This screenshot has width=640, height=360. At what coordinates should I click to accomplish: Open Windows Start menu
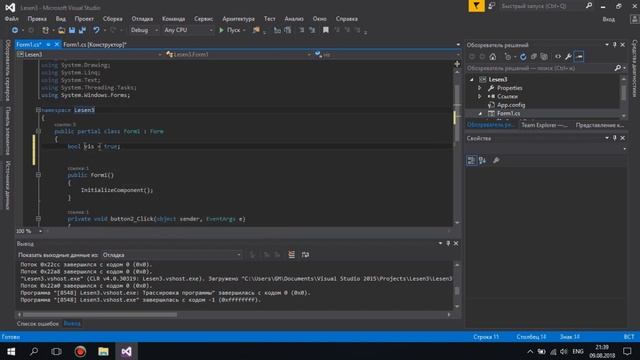11,351
